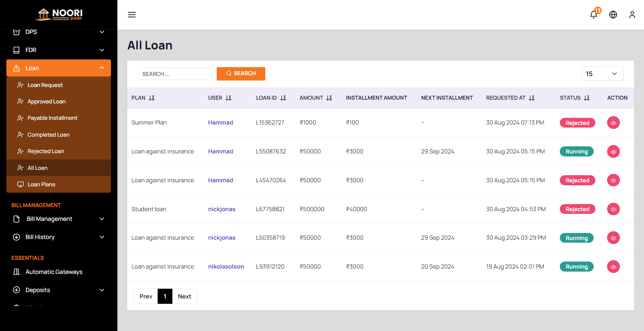644x331 pixels.
Task: Open the Hammad user profile link
Action: click(220, 123)
